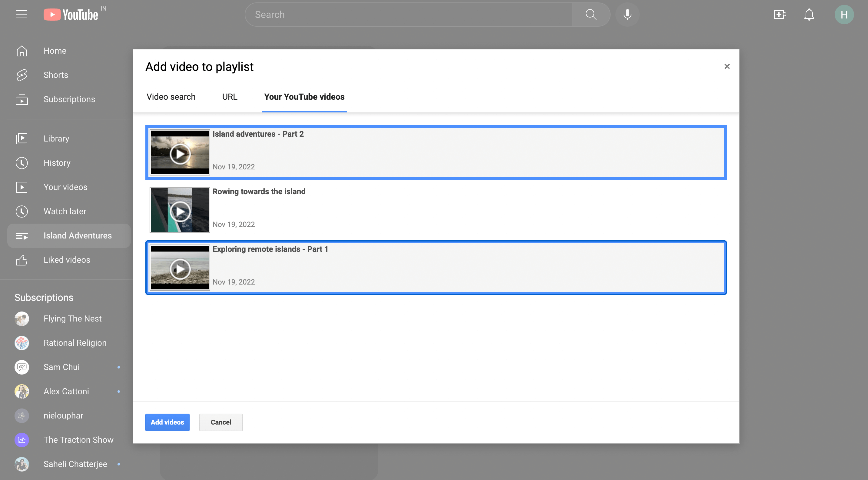Screen dimensions: 868x480
Task: Open Liked videos section in sidebar
Action: 67,259
